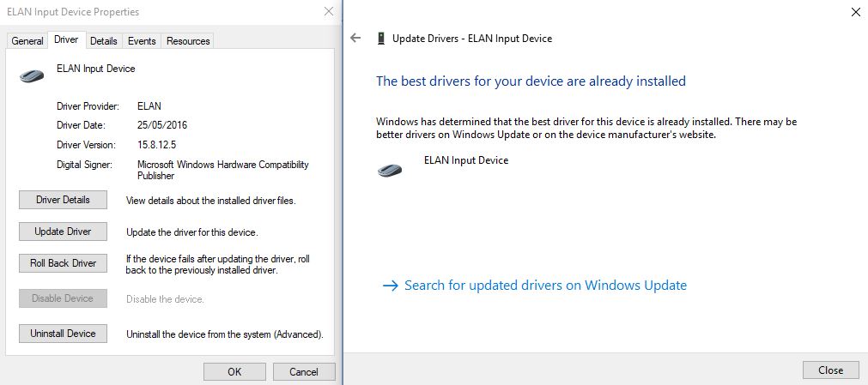Confirm with the OK button
The width and height of the screenshot is (868, 385).
click(x=234, y=372)
